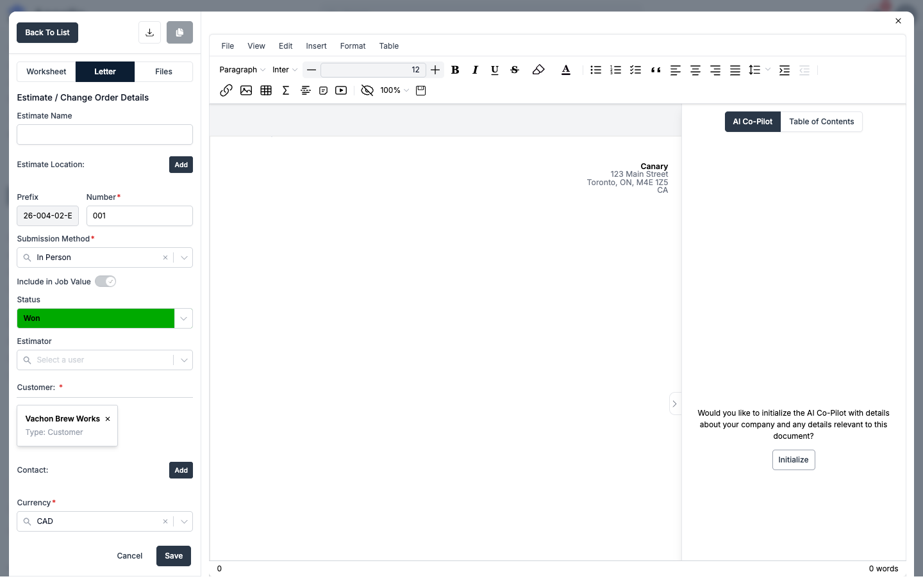
Task: Justify the text alignment
Action: 735,70
